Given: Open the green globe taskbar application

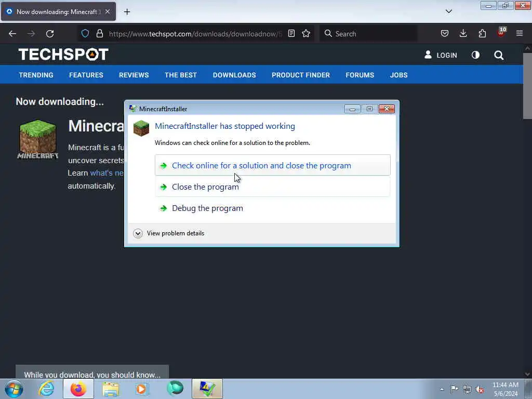Looking at the screenshot, I should click(x=175, y=389).
